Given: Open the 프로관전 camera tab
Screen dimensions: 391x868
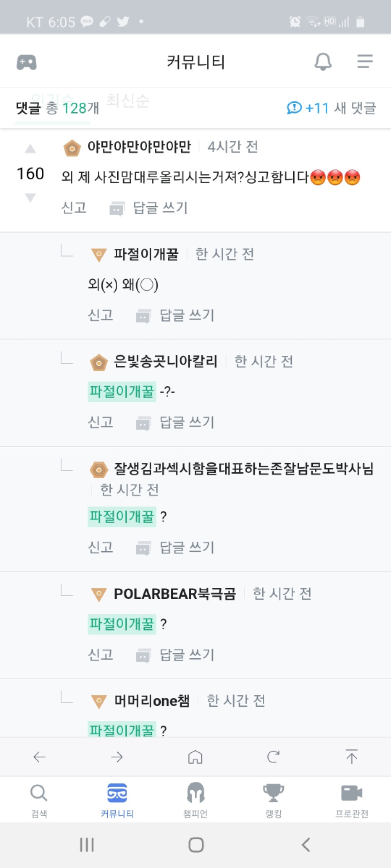Looking at the screenshot, I should click(x=352, y=801).
